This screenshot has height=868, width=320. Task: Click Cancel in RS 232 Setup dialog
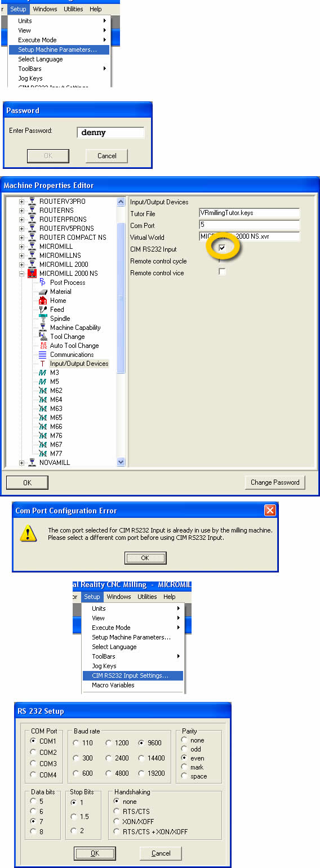[x=161, y=853]
